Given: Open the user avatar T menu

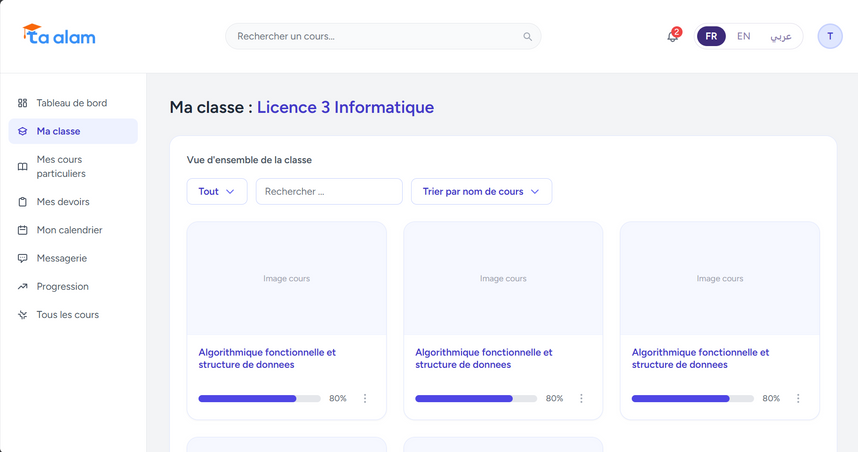Looking at the screenshot, I should tap(830, 36).
